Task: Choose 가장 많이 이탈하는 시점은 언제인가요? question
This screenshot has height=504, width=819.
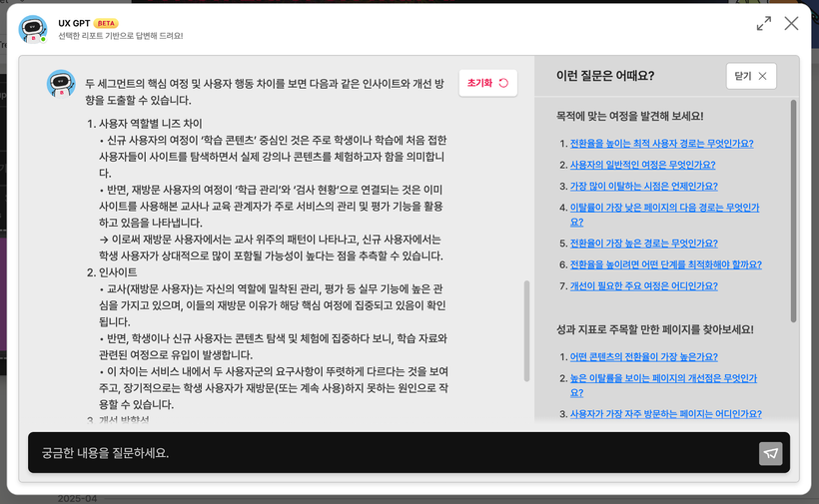Action: pos(643,186)
